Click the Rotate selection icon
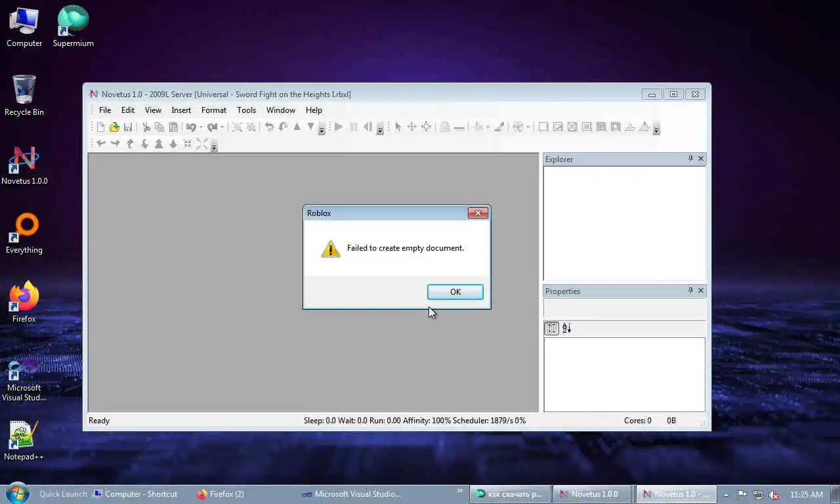This screenshot has height=504, width=840. pyautogui.click(x=269, y=127)
